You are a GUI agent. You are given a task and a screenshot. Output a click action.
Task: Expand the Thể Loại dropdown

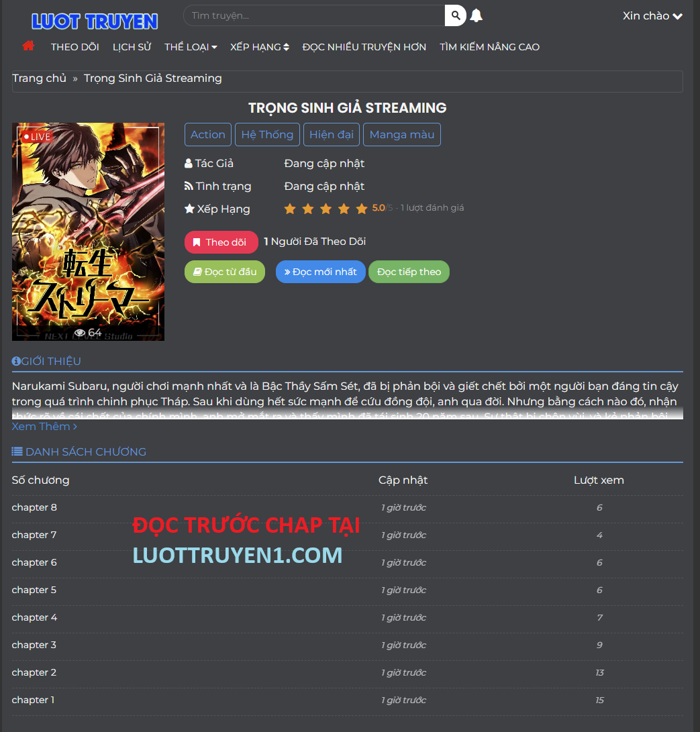191,47
